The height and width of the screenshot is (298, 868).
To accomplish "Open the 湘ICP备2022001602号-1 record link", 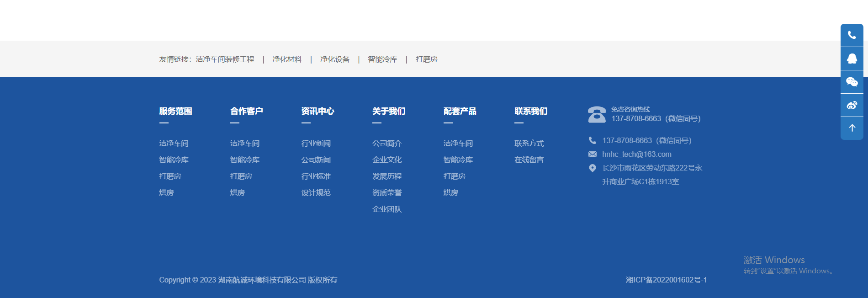I will click(667, 280).
